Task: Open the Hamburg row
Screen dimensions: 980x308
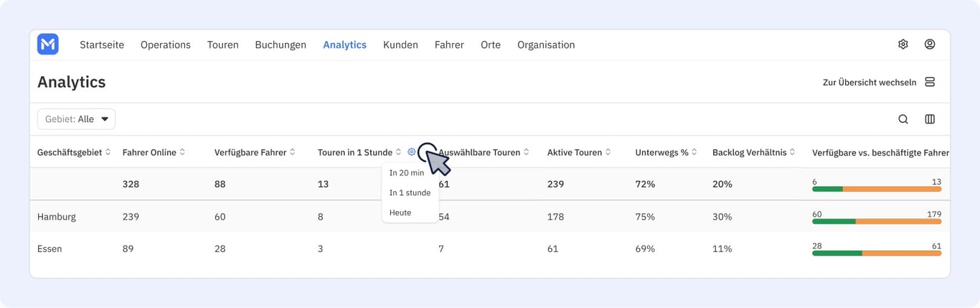Action: click(489, 217)
